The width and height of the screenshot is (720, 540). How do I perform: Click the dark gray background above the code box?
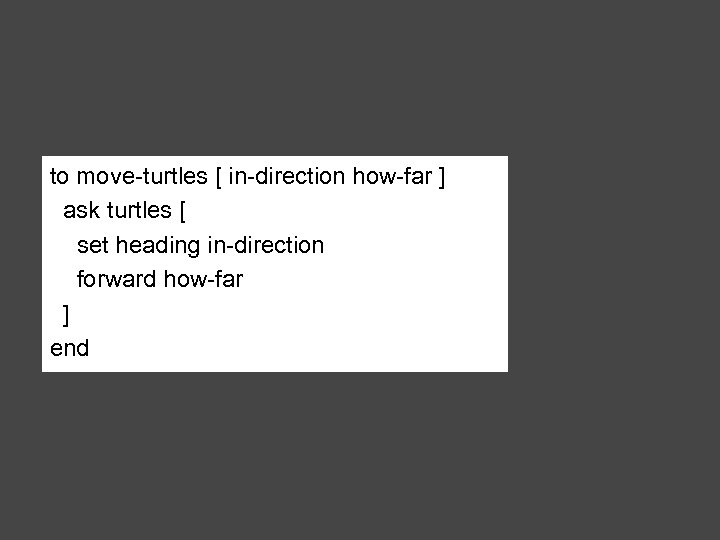360,80
